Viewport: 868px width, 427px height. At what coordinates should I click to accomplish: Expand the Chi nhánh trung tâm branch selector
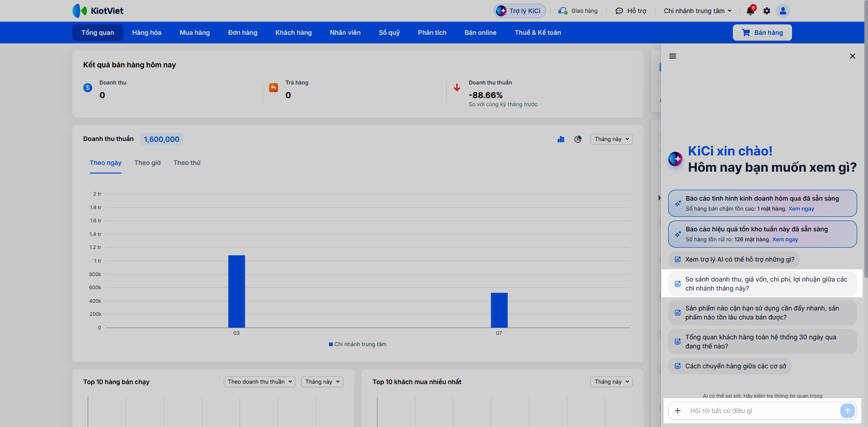click(698, 11)
